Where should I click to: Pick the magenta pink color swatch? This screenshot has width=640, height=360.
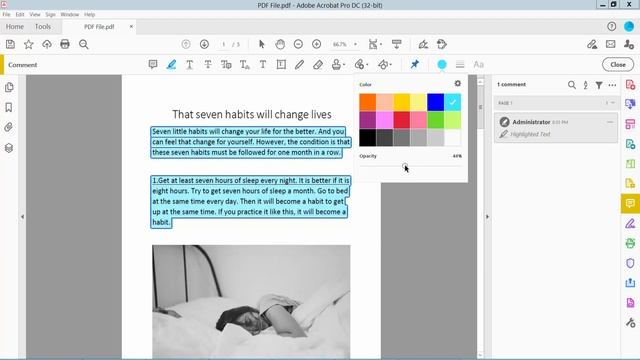[384, 120]
